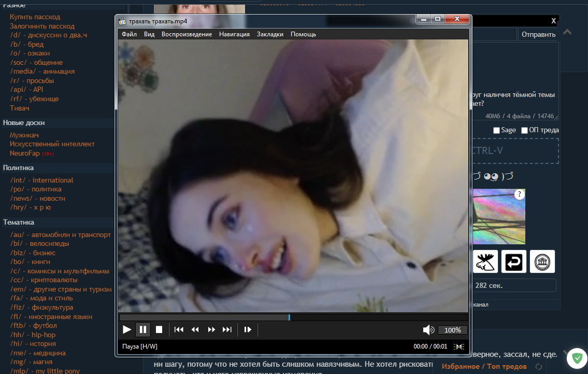The width and height of the screenshot is (588, 374).
Task: Mute audio with the speaker icon
Action: point(428,330)
